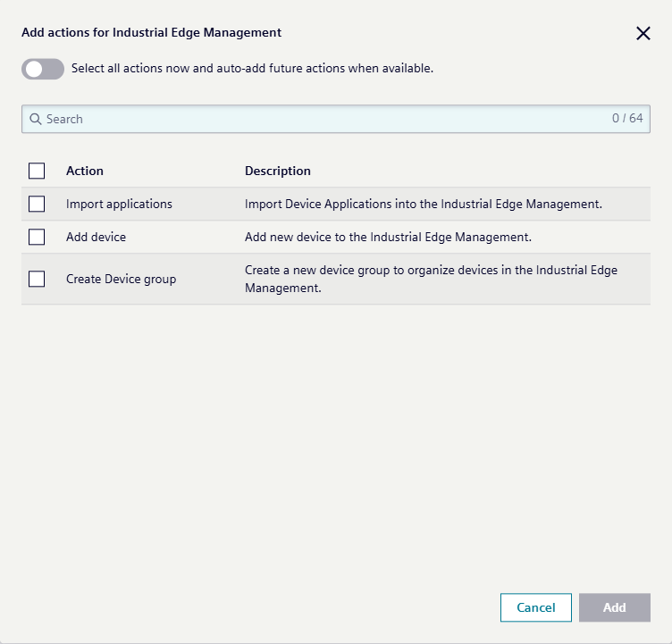This screenshot has height=644, width=672.
Task: Check the Add device checkbox
Action: pos(37,237)
